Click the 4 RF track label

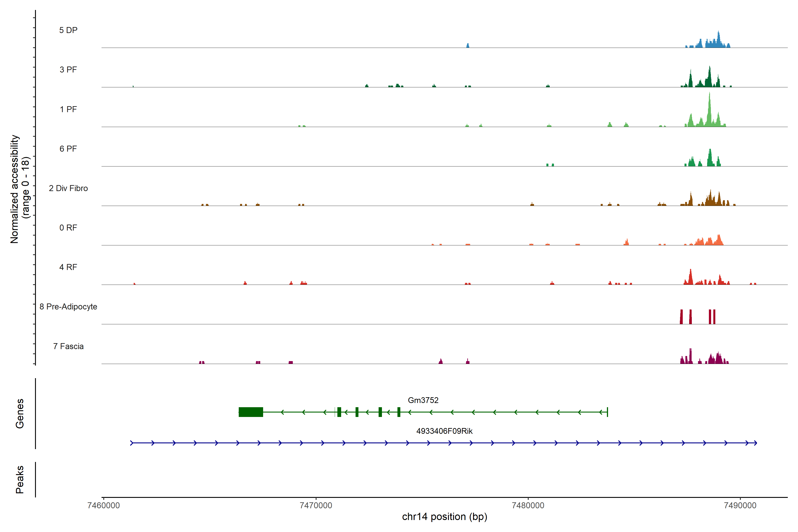tap(68, 267)
